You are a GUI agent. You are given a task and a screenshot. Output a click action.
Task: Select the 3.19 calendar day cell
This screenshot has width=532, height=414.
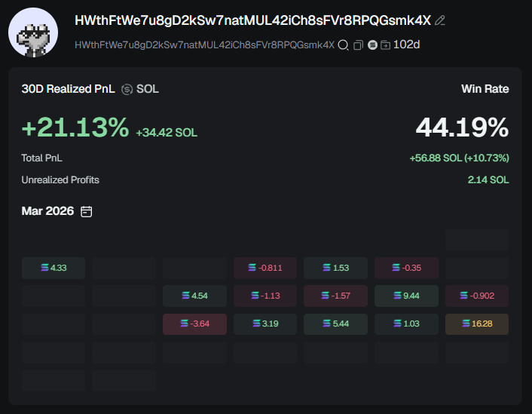(x=265, y=324)
